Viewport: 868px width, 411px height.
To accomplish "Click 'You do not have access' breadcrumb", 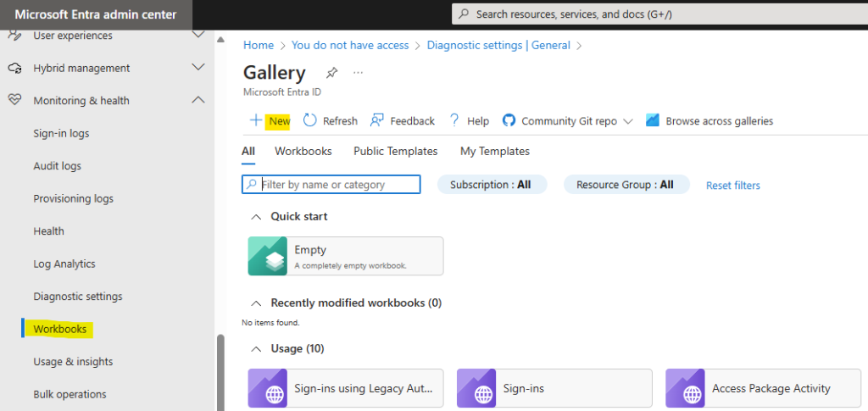I will (350, 46).
